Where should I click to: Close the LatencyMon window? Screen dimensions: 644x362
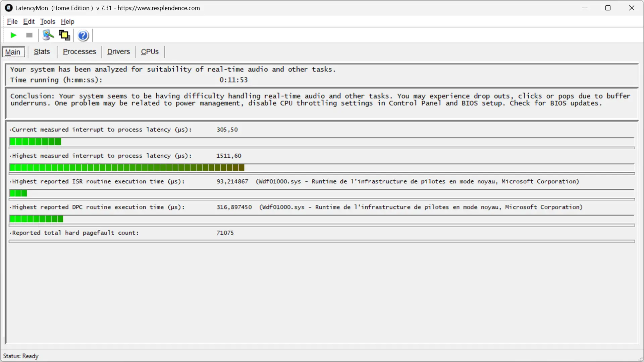pyautogui.click(x=632, y=8)
